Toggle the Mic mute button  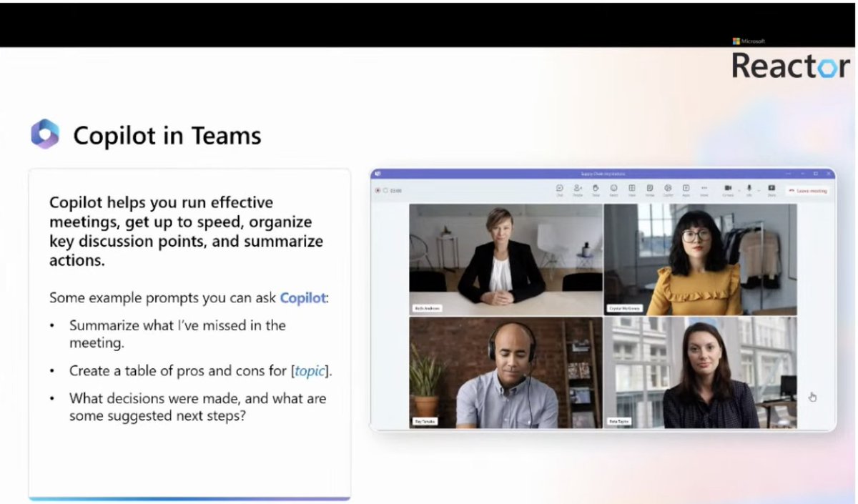(749, 190)
